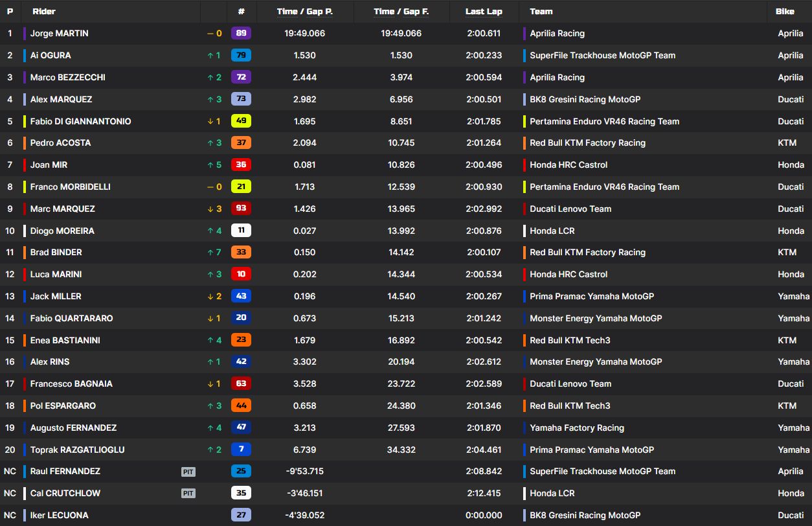The height and width of the screenshot is (526, 812).
Task: Click number badge 93 for Marc Marquez
Action: [x=241, y=209]
